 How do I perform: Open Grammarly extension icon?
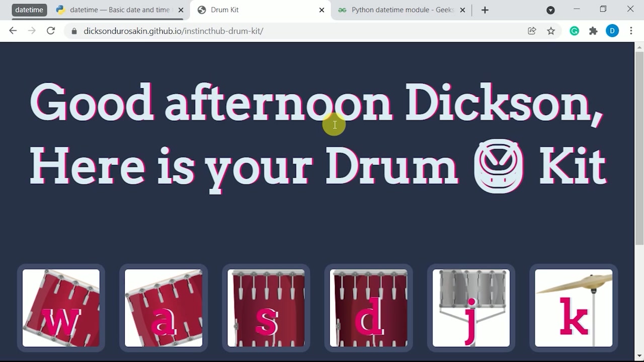[x=574, y=31]
